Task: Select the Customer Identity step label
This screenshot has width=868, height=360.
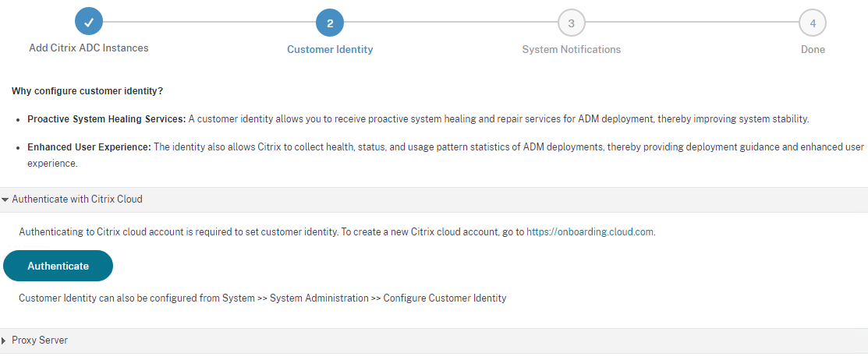Action: tap(330, 50)
